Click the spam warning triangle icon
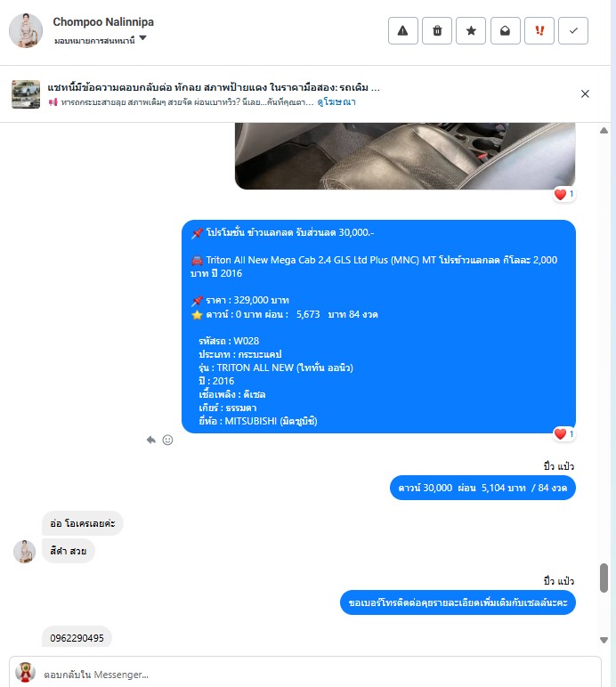This screenshot has height=687, width=616. 402,30
